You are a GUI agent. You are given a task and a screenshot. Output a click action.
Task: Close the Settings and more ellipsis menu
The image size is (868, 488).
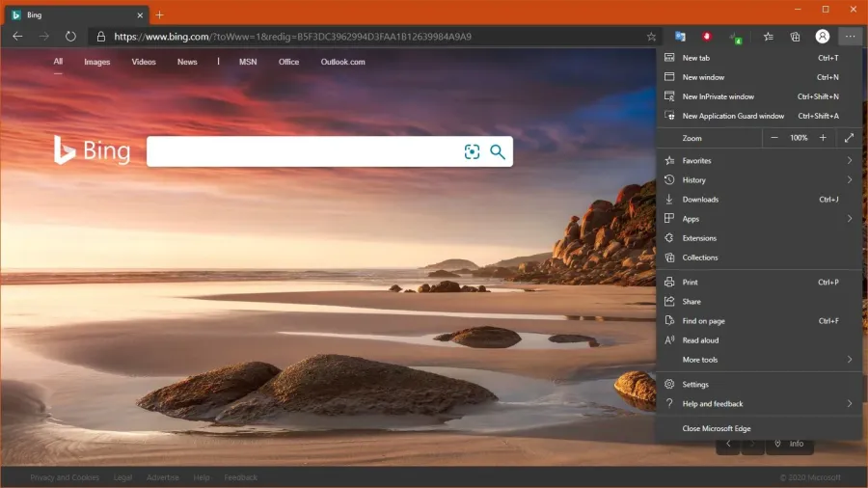tap(851, 37)
